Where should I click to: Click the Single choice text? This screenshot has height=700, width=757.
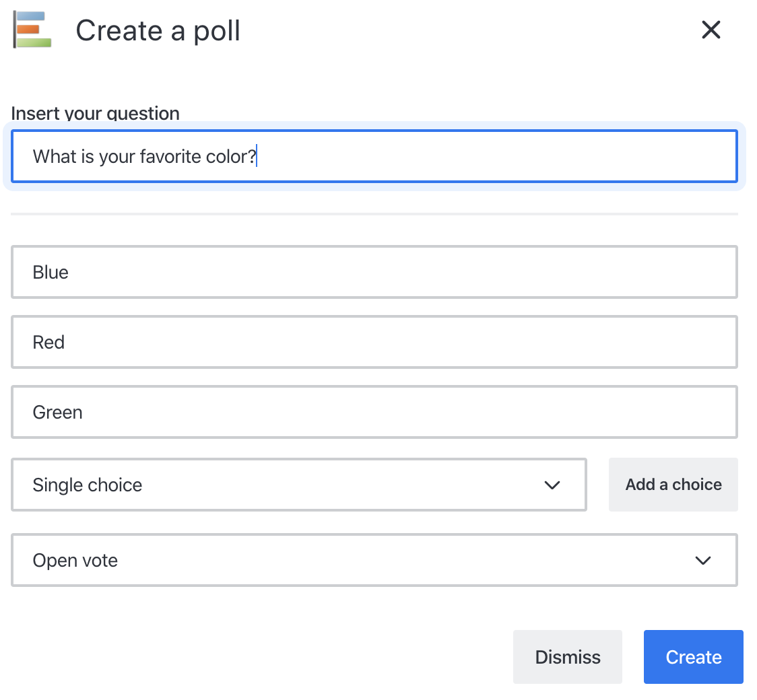pos(87,485)
